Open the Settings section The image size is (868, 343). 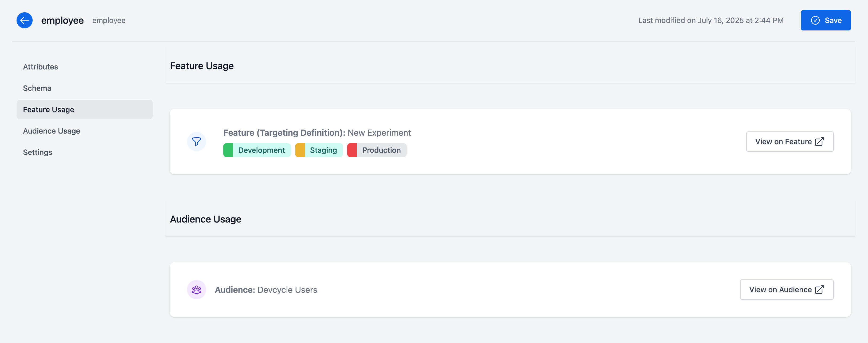(37, 152)
